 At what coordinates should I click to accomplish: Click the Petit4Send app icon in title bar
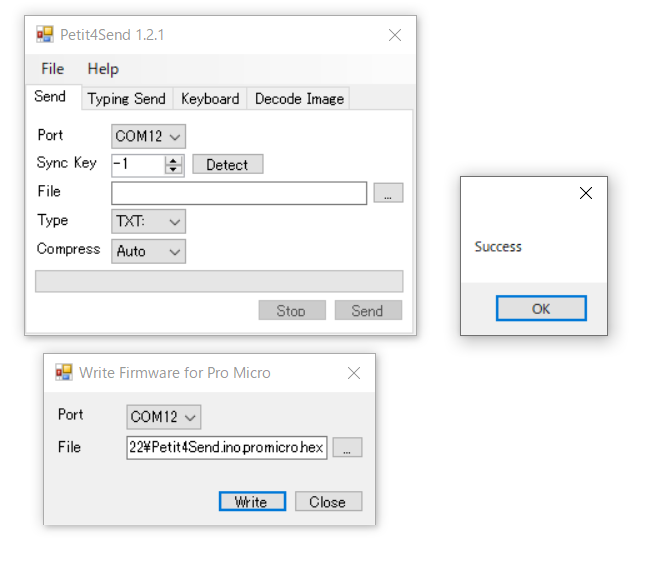[x=45, y=35]
